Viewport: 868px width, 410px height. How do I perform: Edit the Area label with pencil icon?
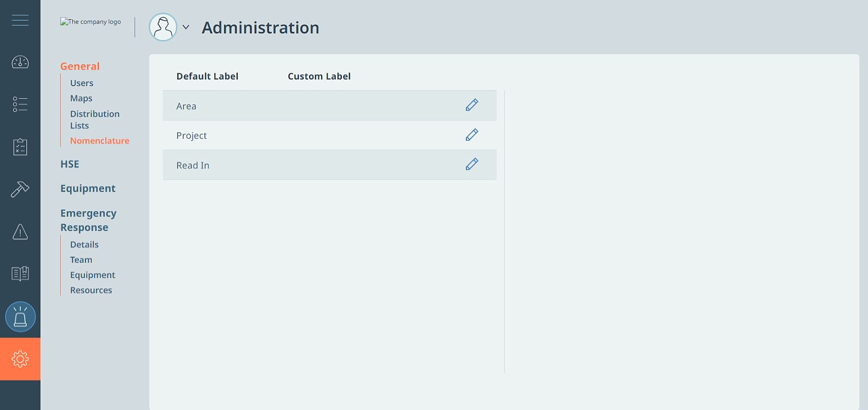(x=472, y=105)
